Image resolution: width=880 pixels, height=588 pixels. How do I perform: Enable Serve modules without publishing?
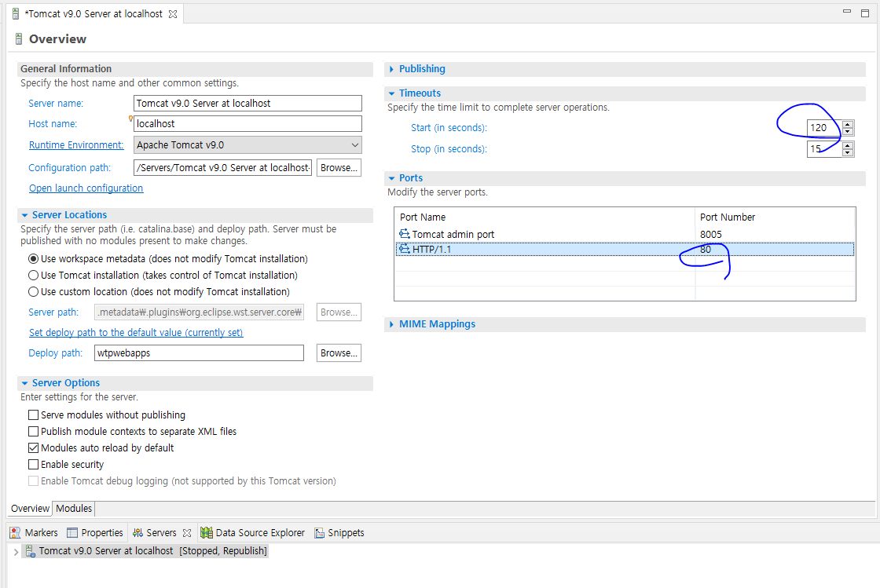(33, 415)
